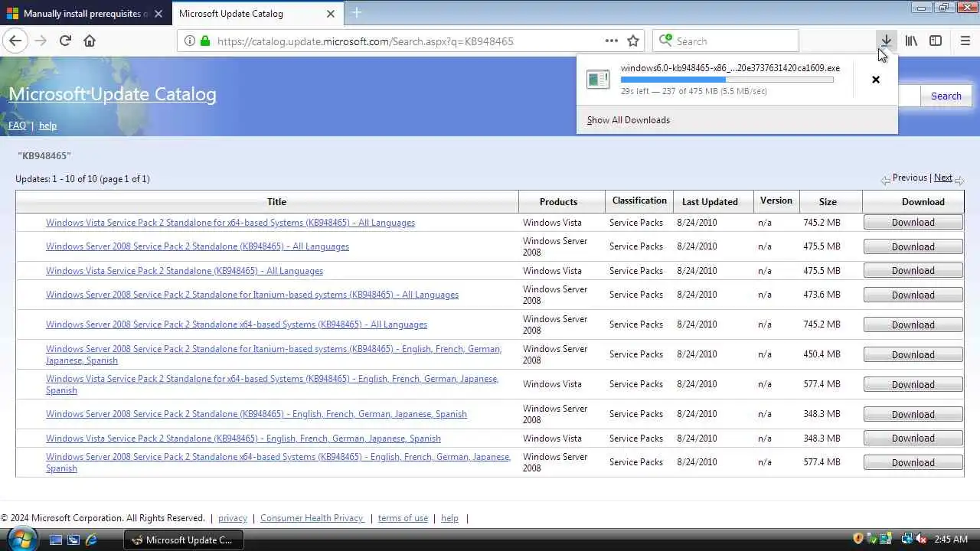
Task: Click the Windows Security shield tray icon
Action: 858,539
